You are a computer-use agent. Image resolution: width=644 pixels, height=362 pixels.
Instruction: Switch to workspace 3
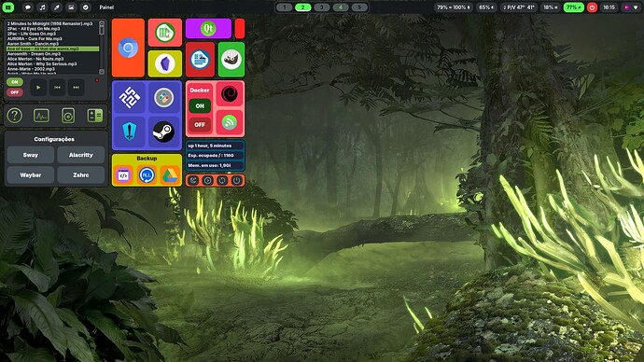click(322, 7)
